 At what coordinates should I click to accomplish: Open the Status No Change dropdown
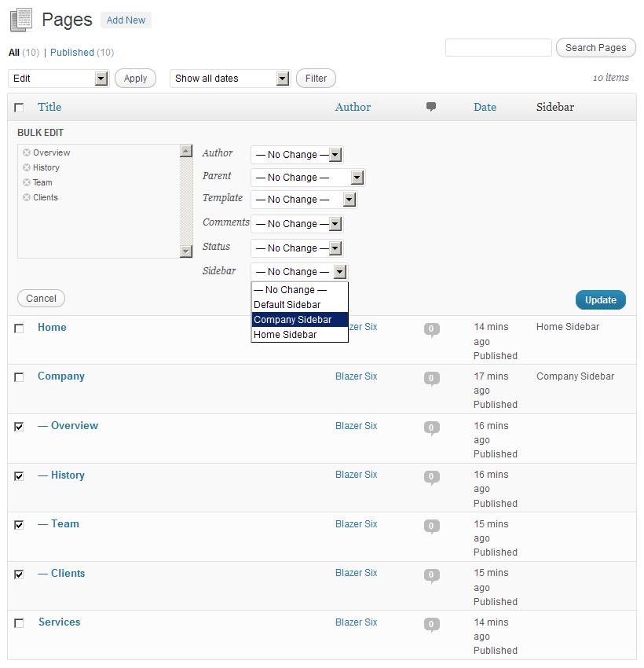pos(297,248)
